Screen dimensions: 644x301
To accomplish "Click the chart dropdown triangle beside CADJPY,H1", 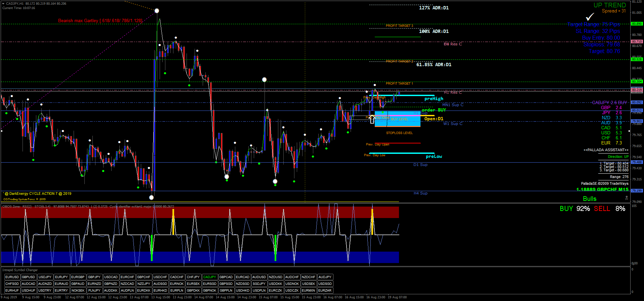I will pos(3,3).
